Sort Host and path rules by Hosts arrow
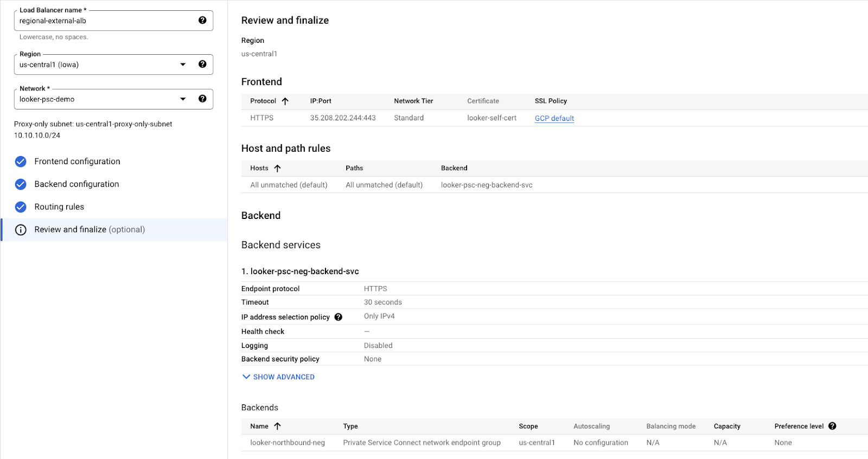Viewport: 868px width, 459px height. point(278,169)
